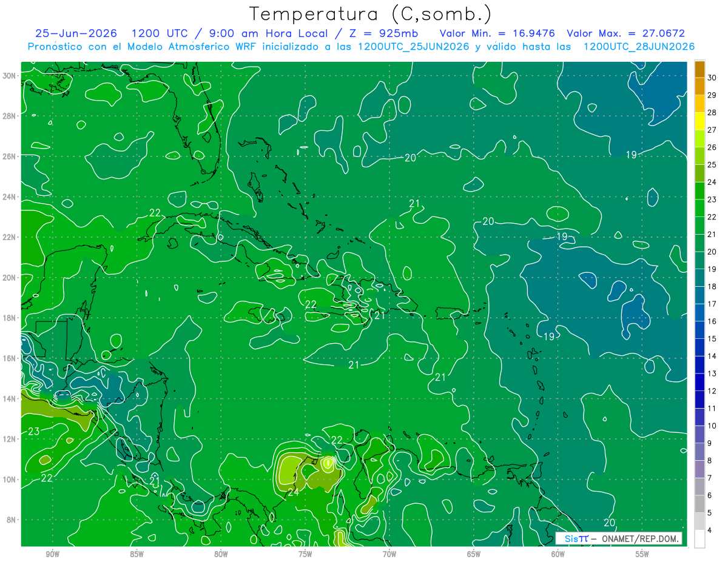Click the "30" color bar legend label
Viewport: 728px width, 562px height.
point(712,78)
